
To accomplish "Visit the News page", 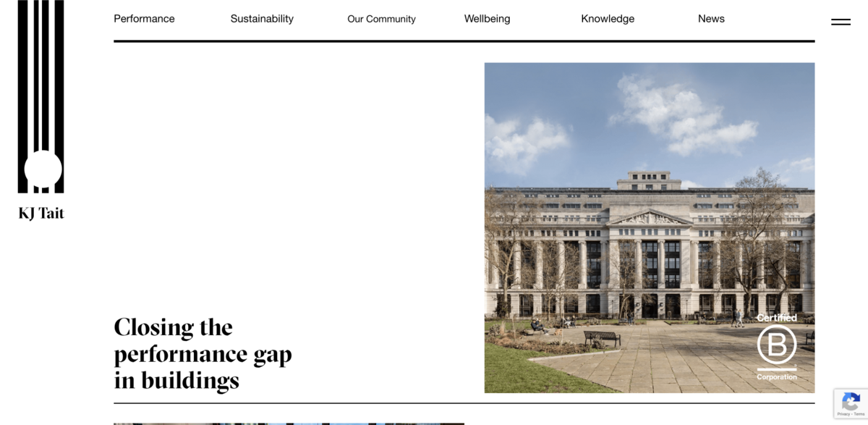I will 711,19.
